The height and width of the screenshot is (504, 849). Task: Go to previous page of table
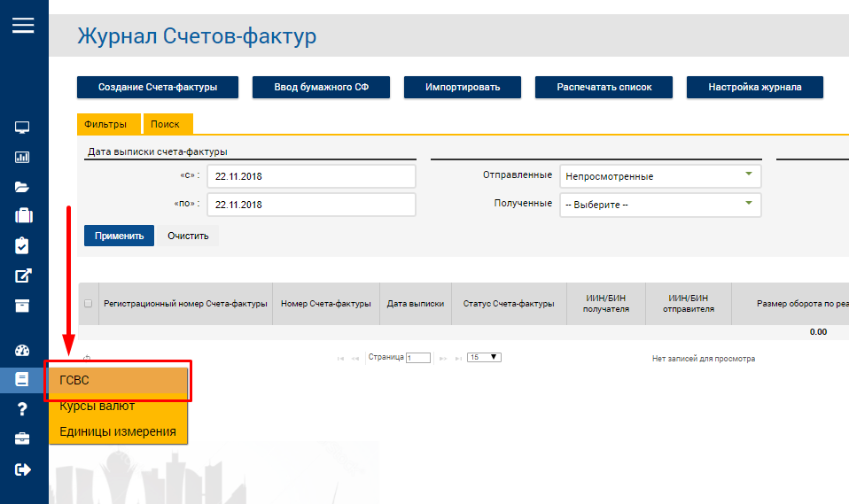click(355, 359)
